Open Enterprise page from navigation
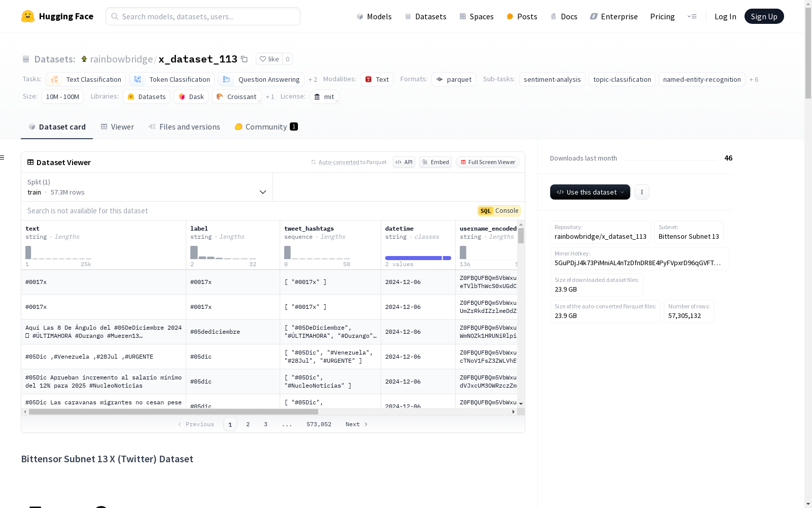Viewport: 812px width, 508px height. point(614,17)
